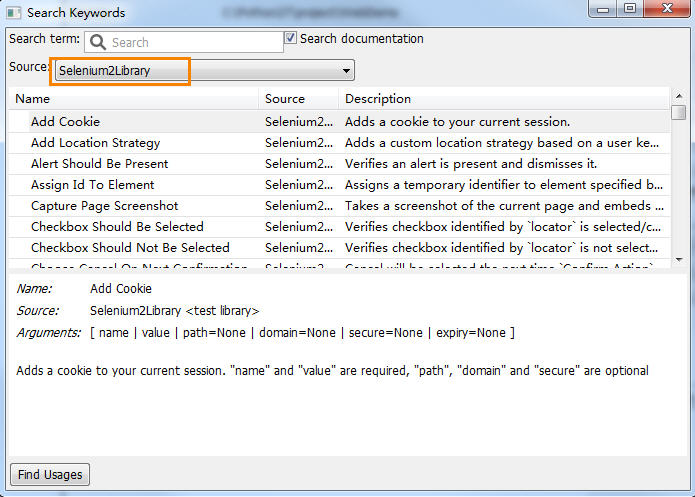
Task: Sort by the Name column header
Action: coord(133,98)
